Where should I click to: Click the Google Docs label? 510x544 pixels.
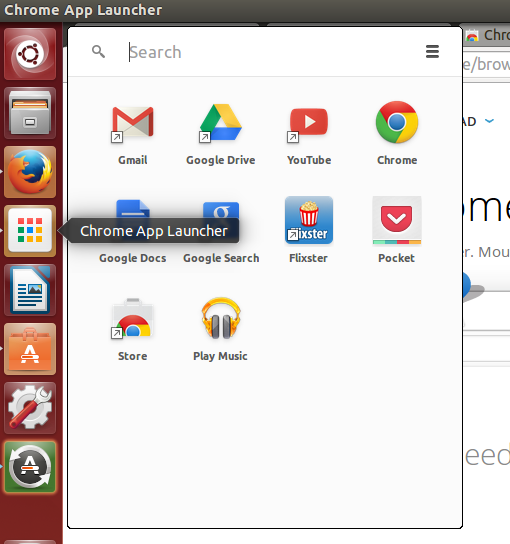point(133,258)
